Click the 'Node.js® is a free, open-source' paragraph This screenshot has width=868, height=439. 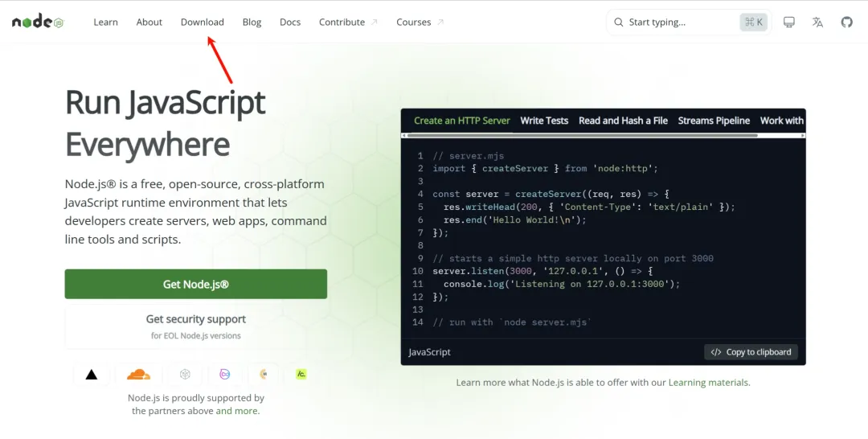point(196,211)
